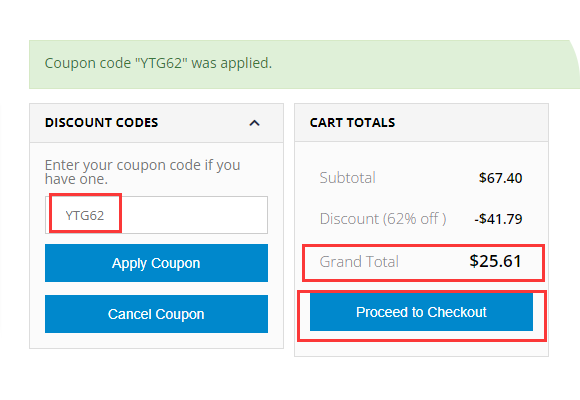Image resolution: width=580 pixels, height=400 pixels.
Task: Click the blank area of coupon input box
Action: click(194, 215)
